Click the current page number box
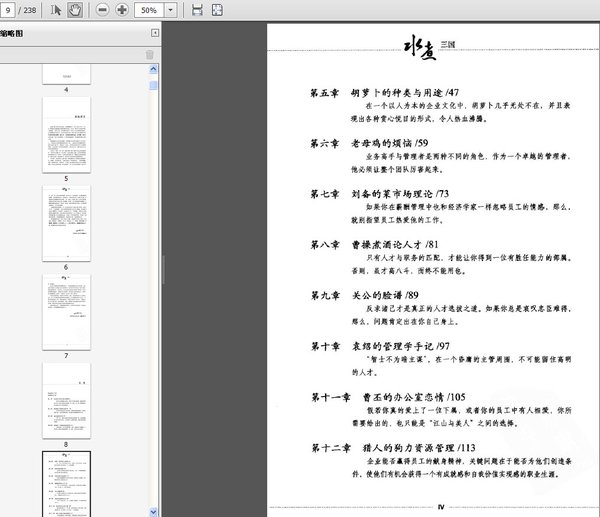The height and width of the screenshot is (517, 600). 7,10
